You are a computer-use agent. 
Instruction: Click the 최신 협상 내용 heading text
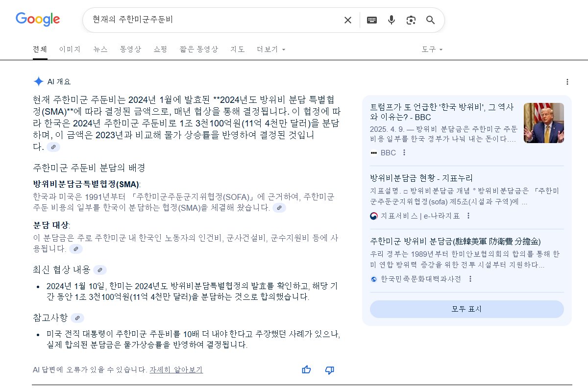[61, 269]
